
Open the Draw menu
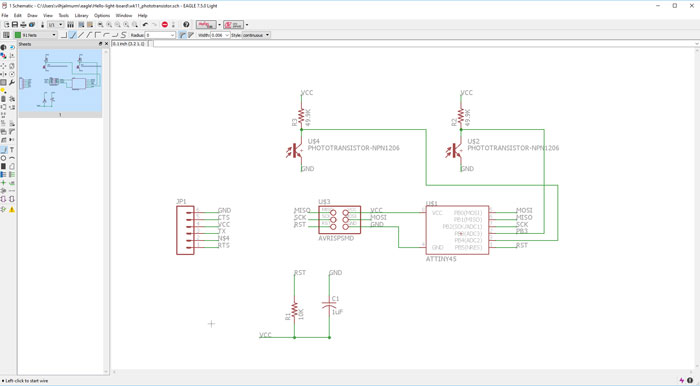click(33, 16)
